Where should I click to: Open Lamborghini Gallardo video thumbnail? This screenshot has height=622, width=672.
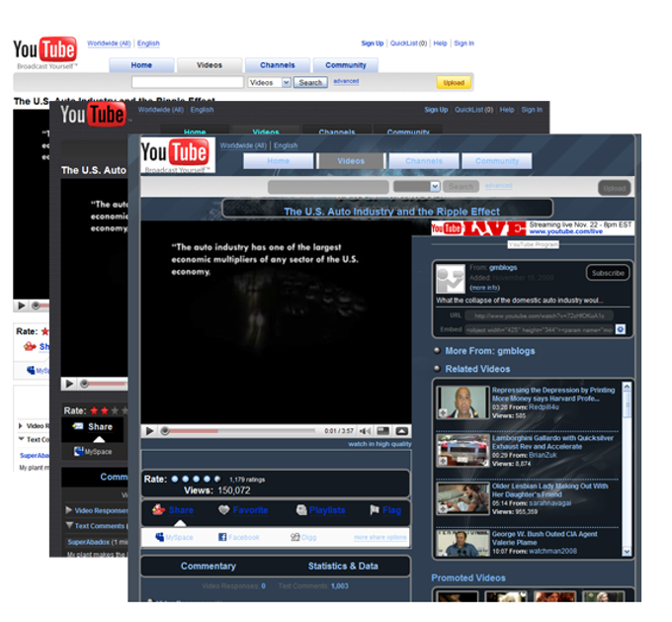(462, 450)
